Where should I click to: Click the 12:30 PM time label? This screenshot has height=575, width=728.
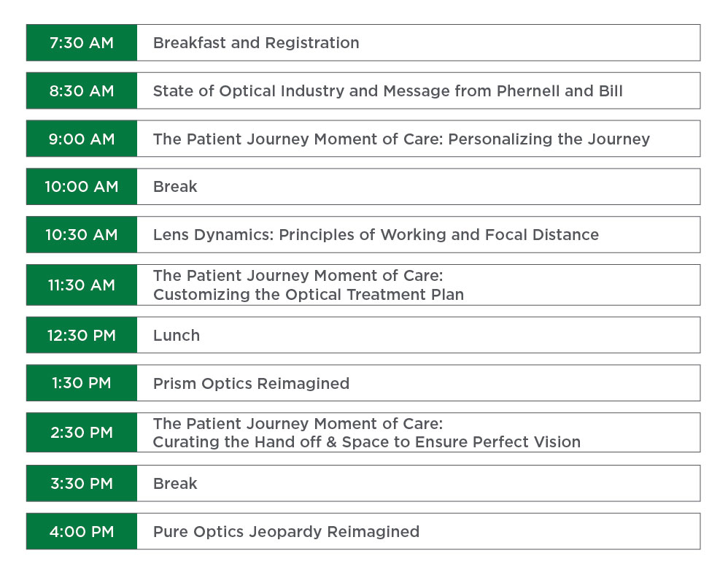coord(82,335)
